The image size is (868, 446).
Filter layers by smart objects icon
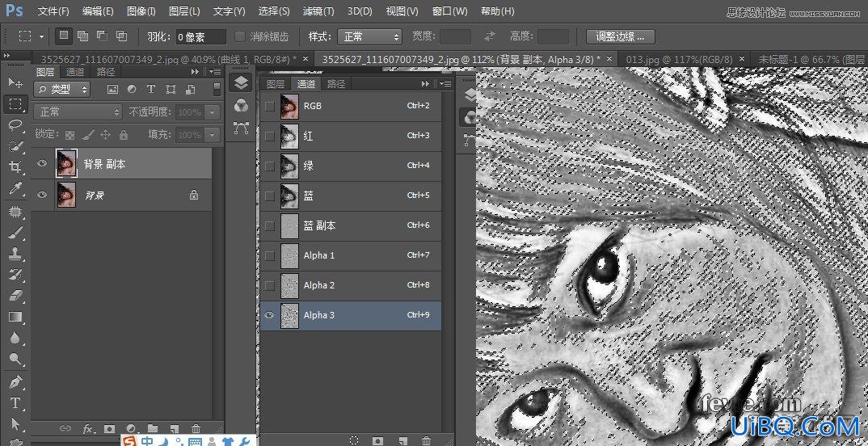pyautogui.click(x=191, y=89)
